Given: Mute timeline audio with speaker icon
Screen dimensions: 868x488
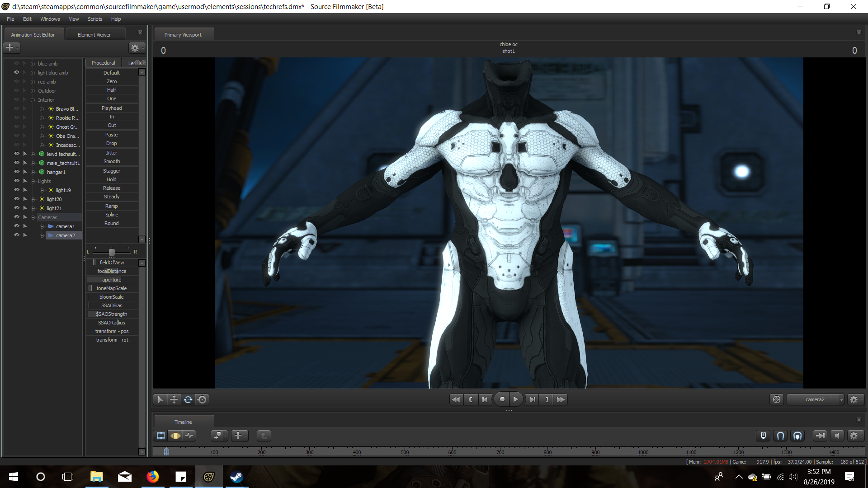Looking at the screenshot, I should click(x=837, y=436).
